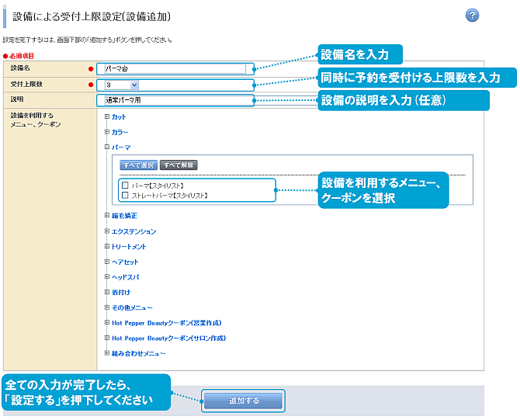The height and width of the screenshot is (420, 520).
Task: Expand the エクステンション category
Action: coord(107,231)
